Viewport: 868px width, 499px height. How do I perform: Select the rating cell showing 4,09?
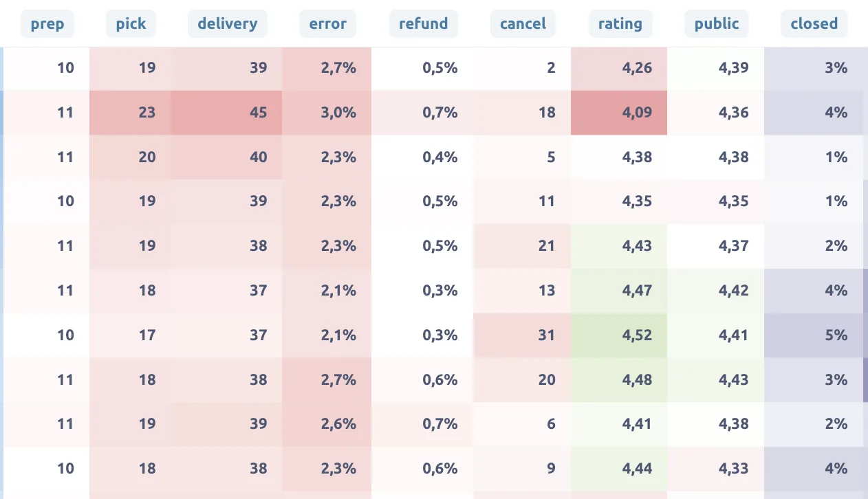coord(619,112)
